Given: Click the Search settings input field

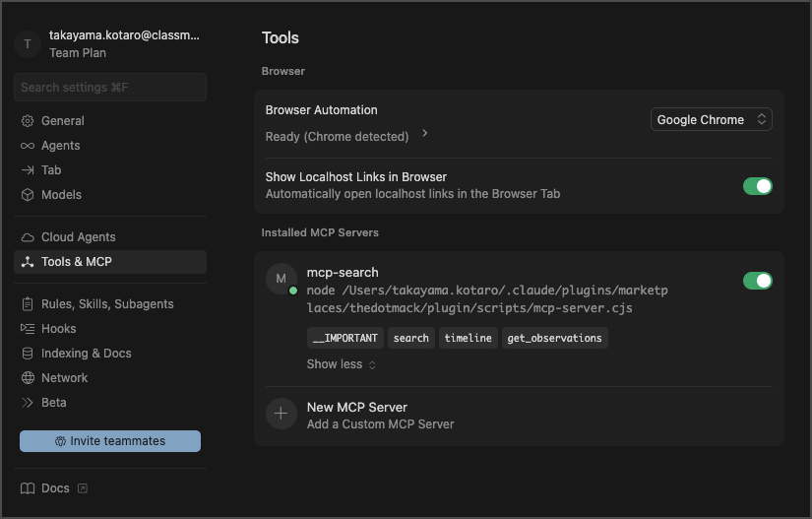Looking at the screenshot, I should pyautogui.click(x=110, y=88).
